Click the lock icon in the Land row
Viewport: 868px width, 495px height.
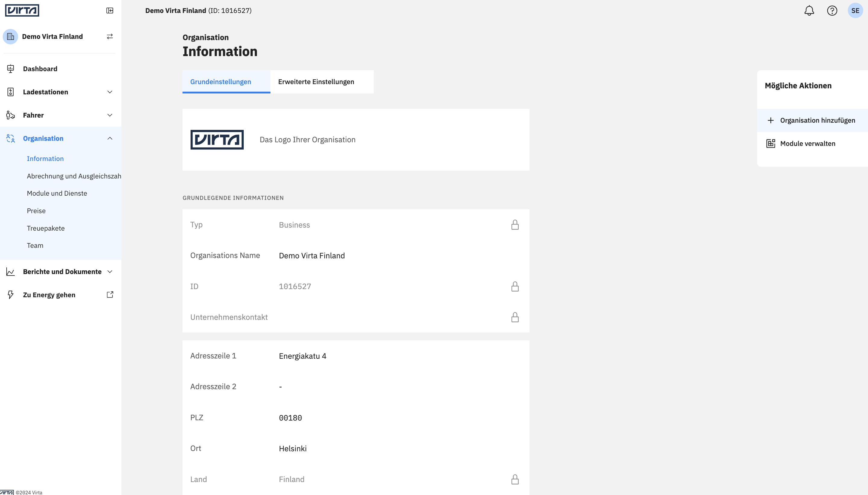point(515,479)
